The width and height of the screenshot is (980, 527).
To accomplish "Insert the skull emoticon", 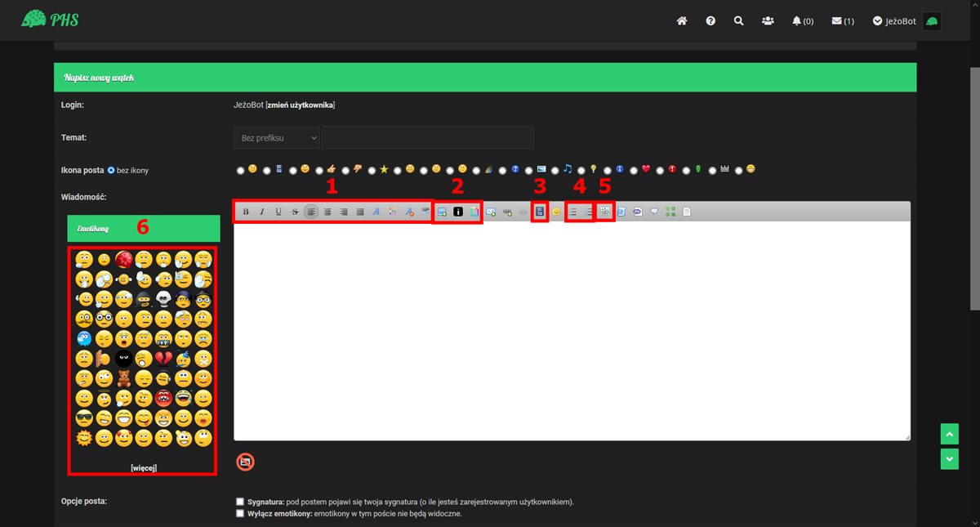I will pyautogui.click(x=163, y=299).
